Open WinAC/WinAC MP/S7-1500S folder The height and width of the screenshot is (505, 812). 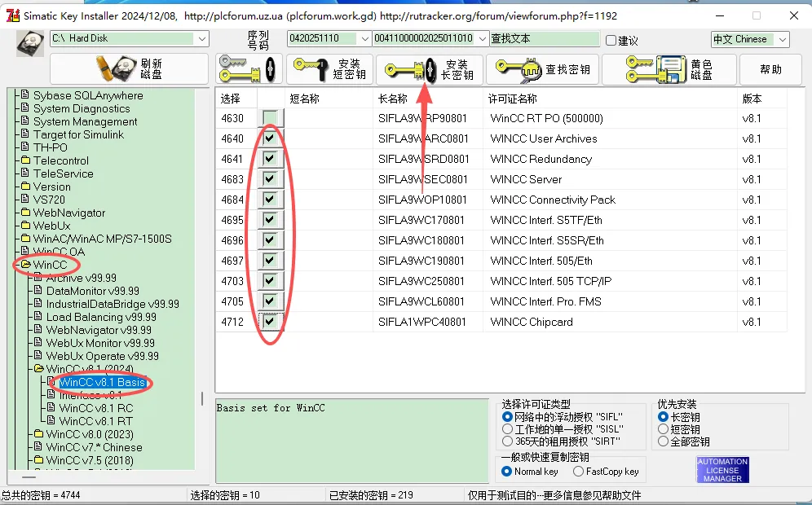[x=102, y=239]
